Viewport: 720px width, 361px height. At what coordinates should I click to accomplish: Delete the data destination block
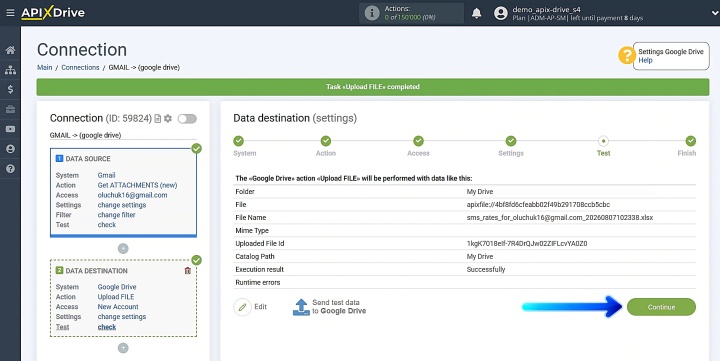click(187, 271)
